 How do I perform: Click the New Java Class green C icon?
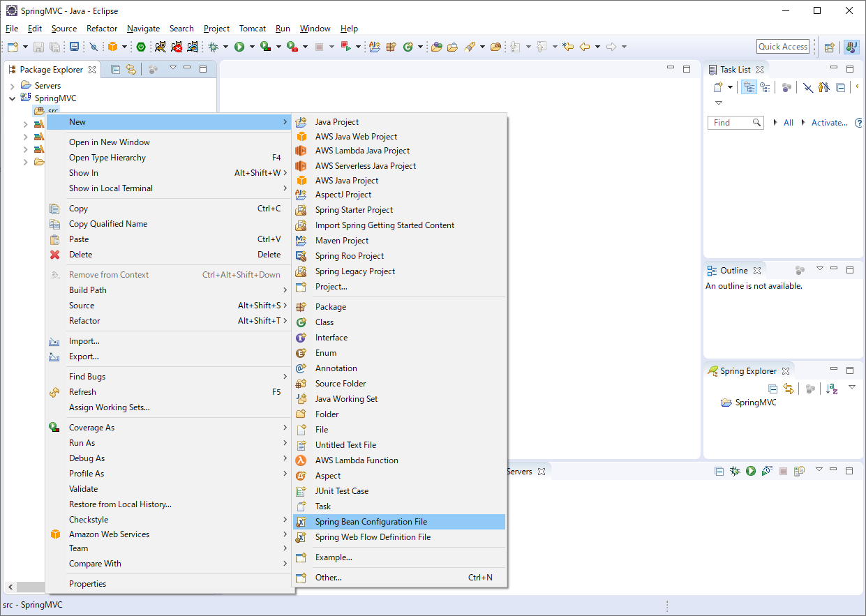coord(408,47)
